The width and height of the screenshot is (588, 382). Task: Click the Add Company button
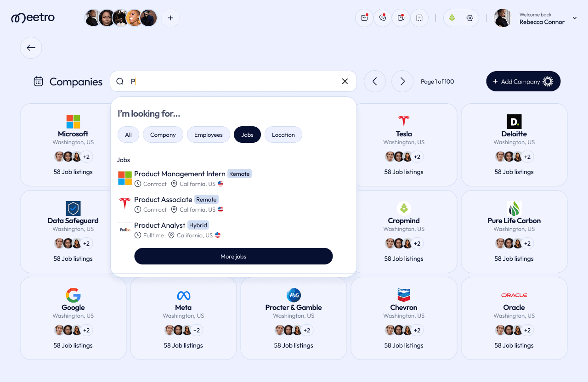click(523, 81)
